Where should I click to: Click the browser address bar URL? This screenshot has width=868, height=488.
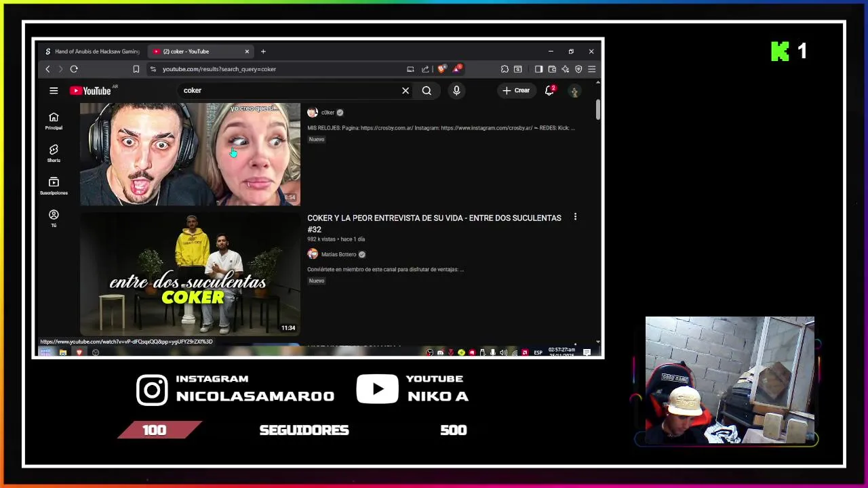click(x=219, y=69)
